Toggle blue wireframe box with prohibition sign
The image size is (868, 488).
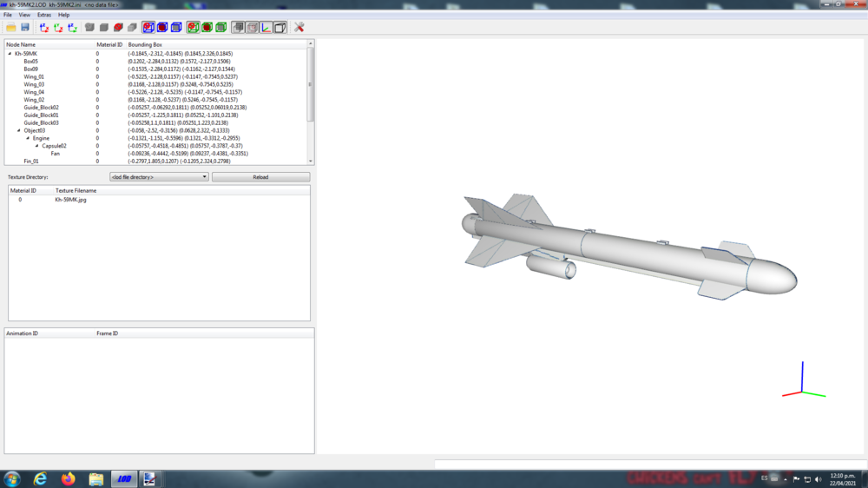click(x=148, y=27)
